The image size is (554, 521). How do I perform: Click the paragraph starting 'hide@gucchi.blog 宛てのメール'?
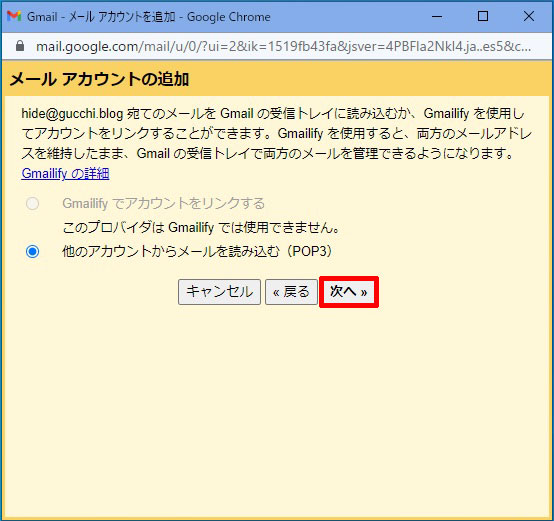(277, 134)
